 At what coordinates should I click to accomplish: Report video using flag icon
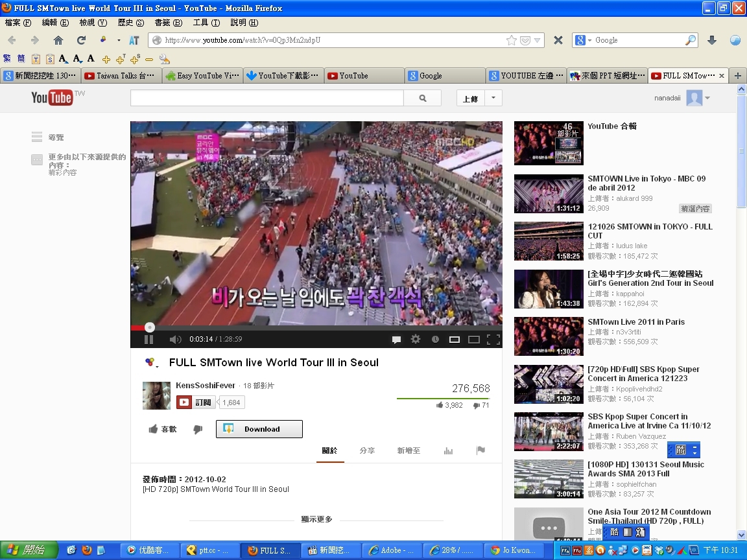[x=480, y=450]
